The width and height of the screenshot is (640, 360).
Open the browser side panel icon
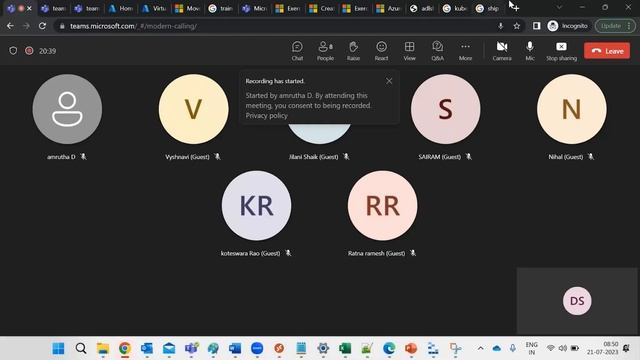tap(536, 26)
